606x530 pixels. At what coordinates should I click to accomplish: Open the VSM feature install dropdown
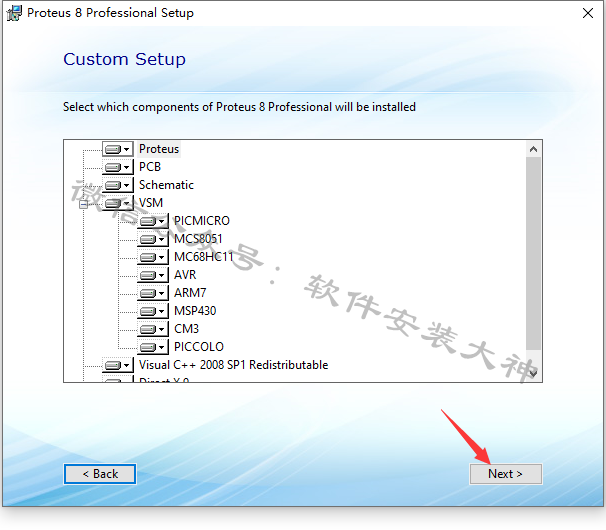click(x=118, y=203)
